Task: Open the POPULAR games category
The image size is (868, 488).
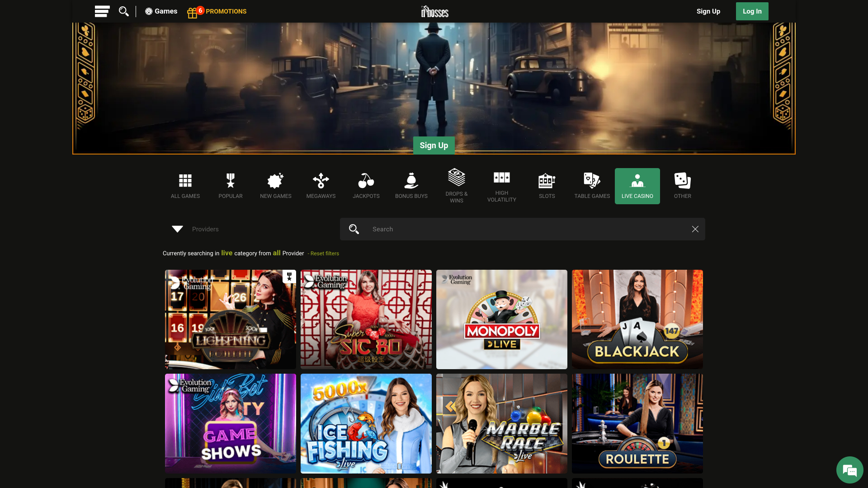Action: [x=230, y=186]
